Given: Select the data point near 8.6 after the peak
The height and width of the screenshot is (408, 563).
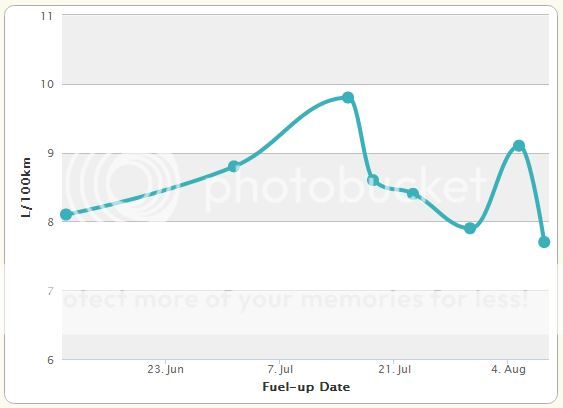Looking at the screenshot, I should [373, 180].
